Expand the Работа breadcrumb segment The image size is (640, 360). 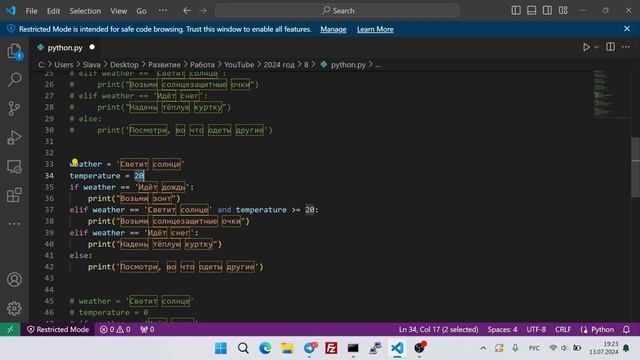point(202,64)
